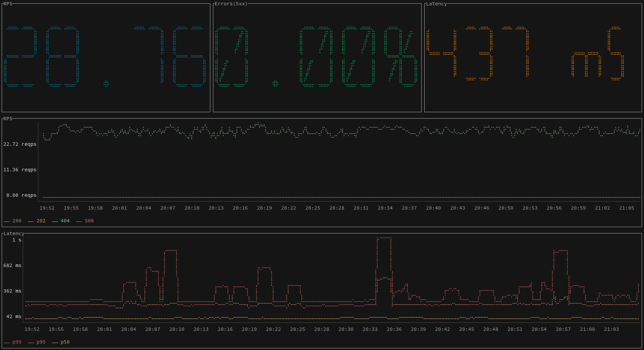
Task: Click the 20:34 time tick label
Action: click(385, 208)
